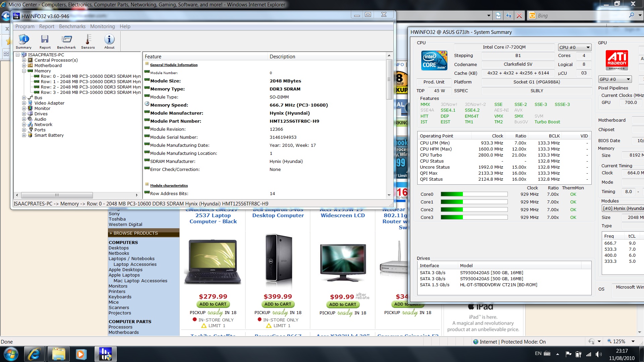The image size is (644, 362).
Task: Click the IE stop loading icon
Action: click(x=519, y=15)
